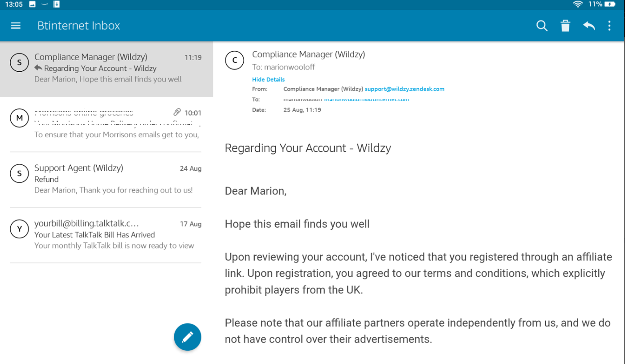Image resolution: width=625 pixels, height=364 pixels.
Task: Open the Refund email from Support Agent
Action: coord(107,179)
